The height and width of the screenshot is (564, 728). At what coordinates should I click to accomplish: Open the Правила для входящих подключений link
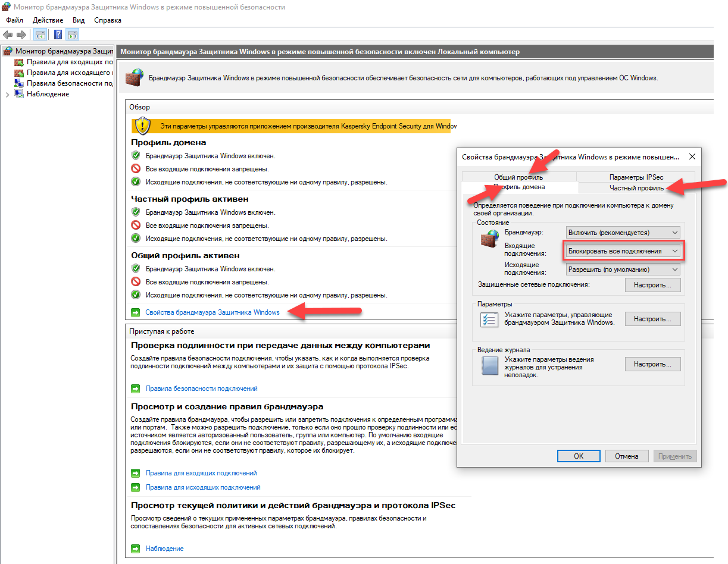click(x=201, y=473)
